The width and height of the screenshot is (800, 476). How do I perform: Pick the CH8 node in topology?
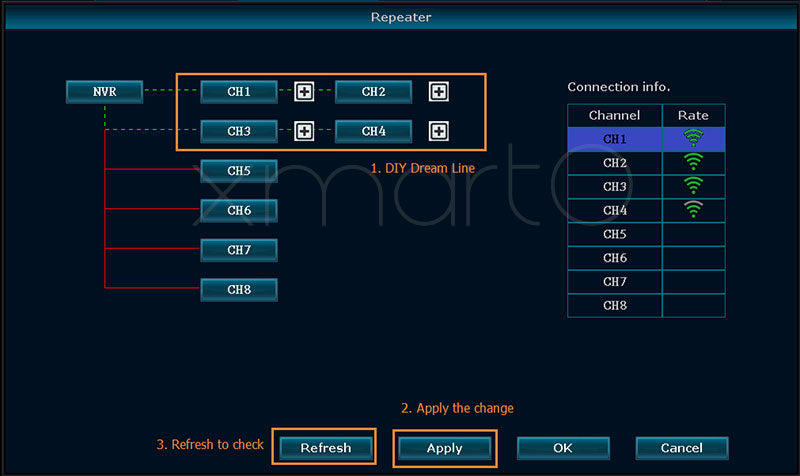click(239, 290)
